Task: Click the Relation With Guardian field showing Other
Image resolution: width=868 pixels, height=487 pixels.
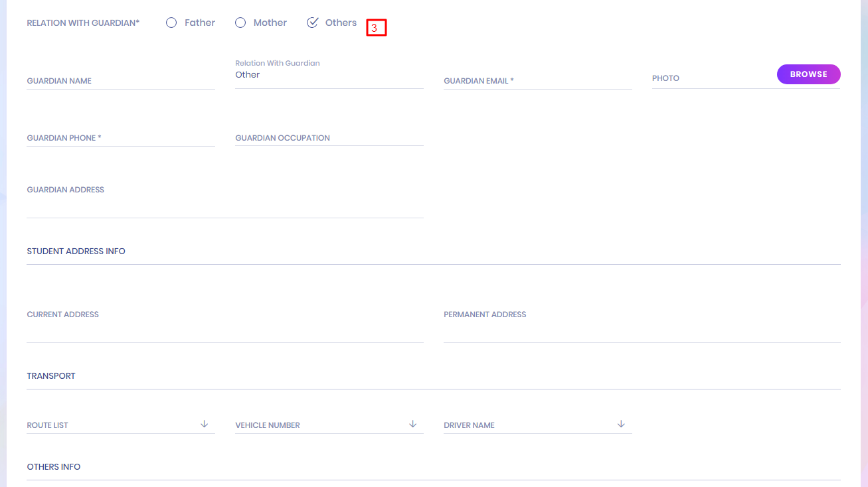Action: [329, 75]
